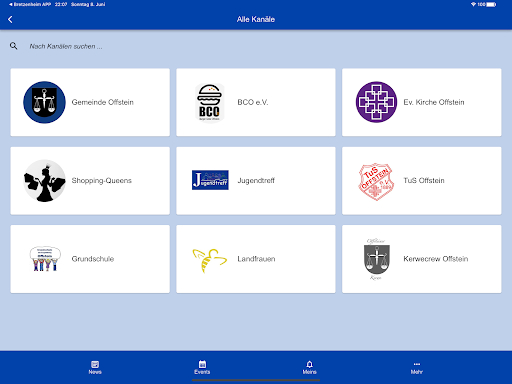512x384 pixels.
Task: Tap the battery indicator icon
Action: pos(491,4)
